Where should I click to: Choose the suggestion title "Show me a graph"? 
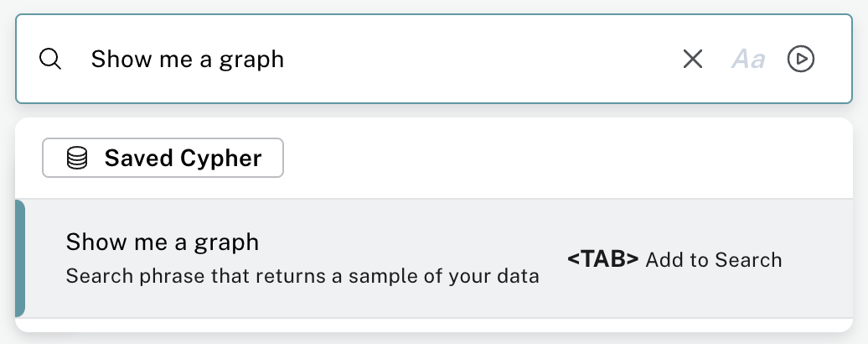pyautogui.click(x=163, y=242)
